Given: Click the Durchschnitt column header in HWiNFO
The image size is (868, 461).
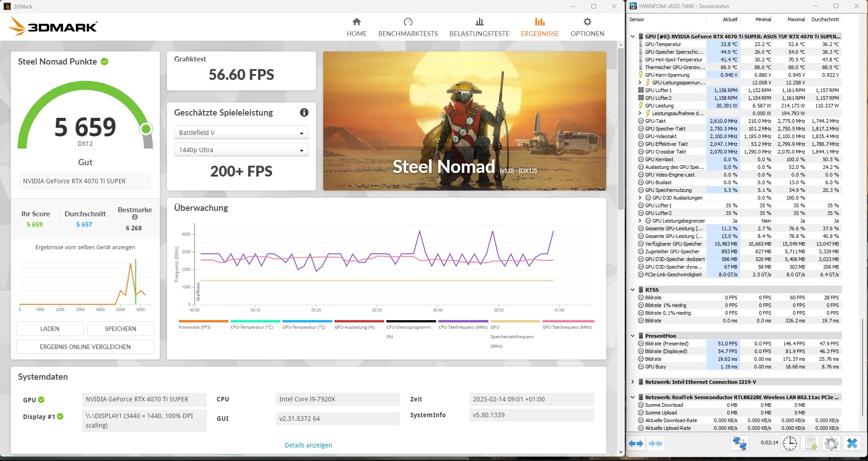Looking at the screenshot, I should pos(825,19).
